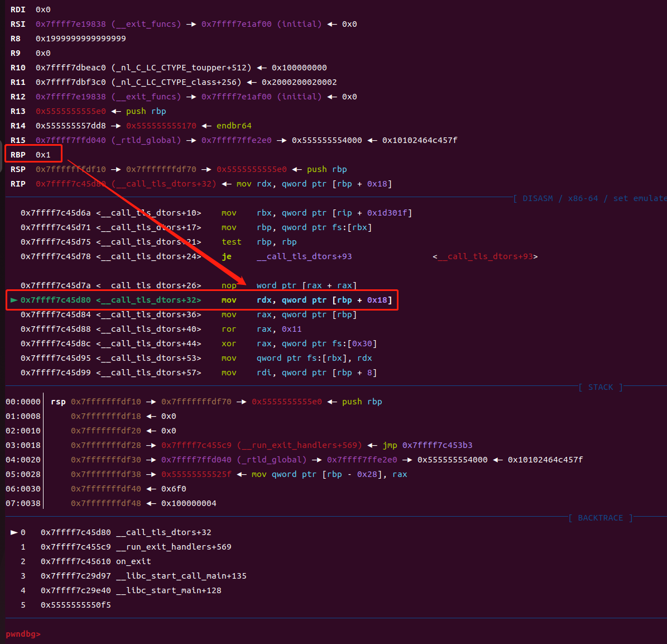Click the DISASM section header
The height and width of the screenshot is (644, 667).
point(590,198)
